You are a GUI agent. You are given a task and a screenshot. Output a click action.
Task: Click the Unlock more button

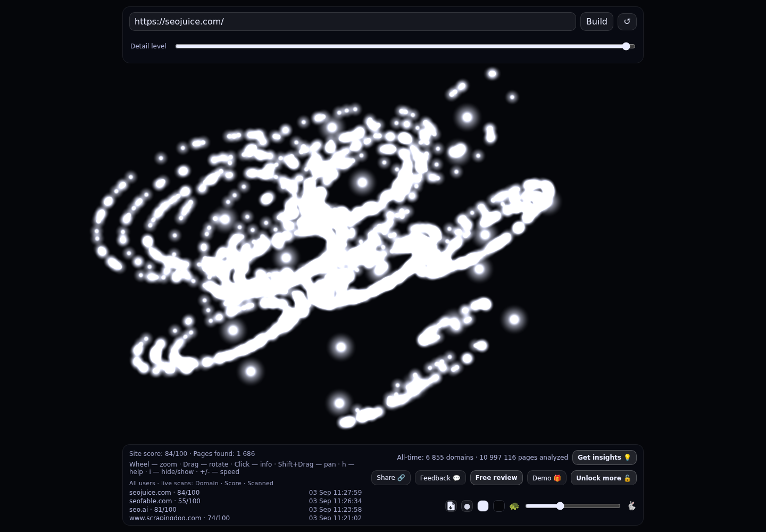603,478
